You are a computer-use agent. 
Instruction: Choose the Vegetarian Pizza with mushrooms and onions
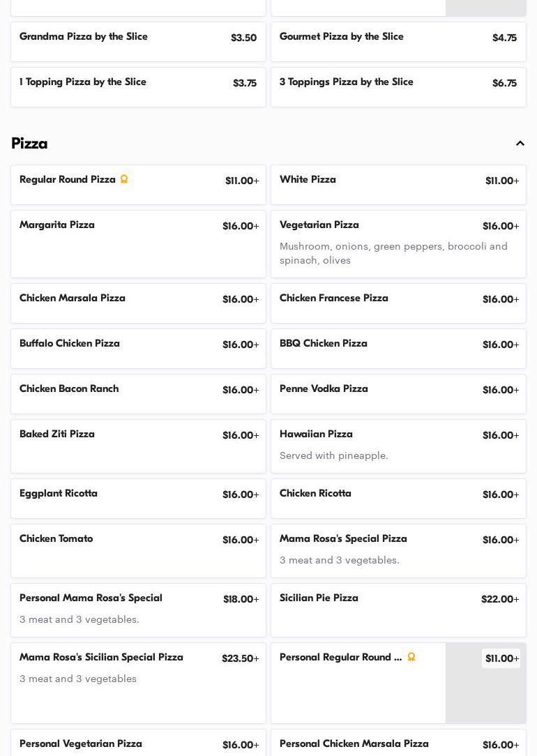[398, 244]
